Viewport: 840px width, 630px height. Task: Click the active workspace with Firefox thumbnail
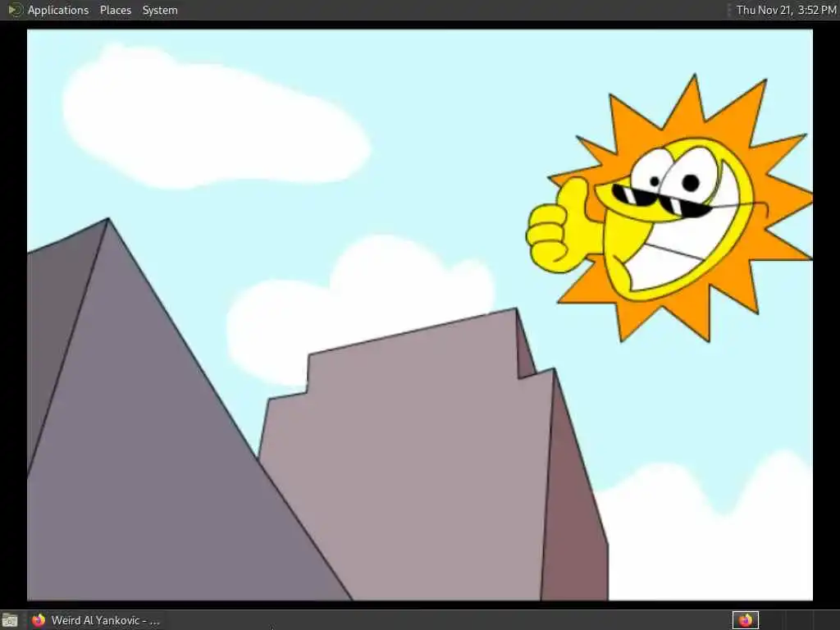click(745, 620)
